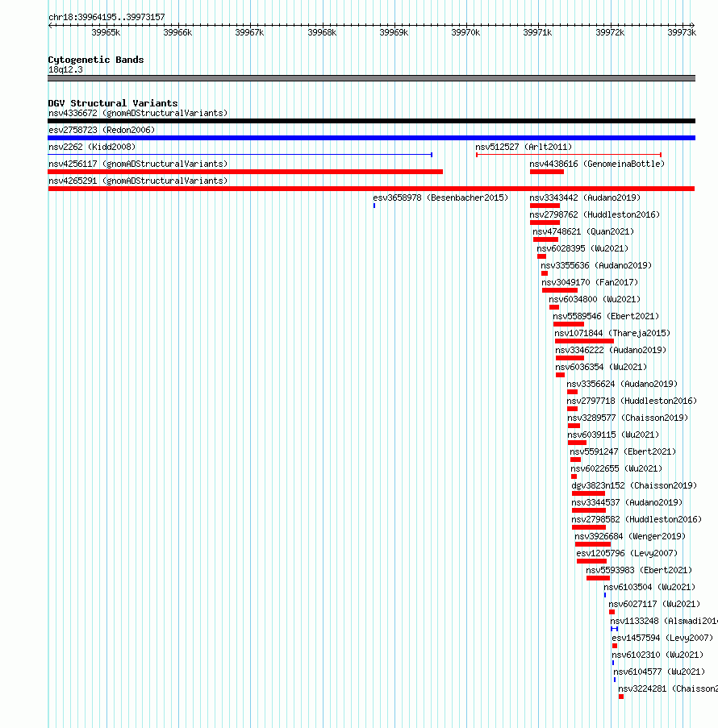This screenshot has height=728, width=718.
Task: Click the 39965k ruler tick label
Action: pyautogui.click(x=106, y=32)
